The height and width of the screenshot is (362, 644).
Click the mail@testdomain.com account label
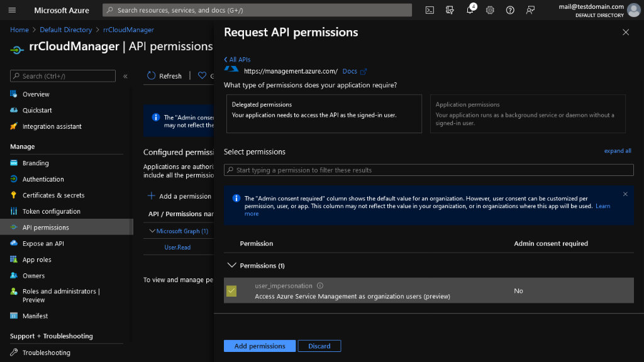click(x=591, y=6)
